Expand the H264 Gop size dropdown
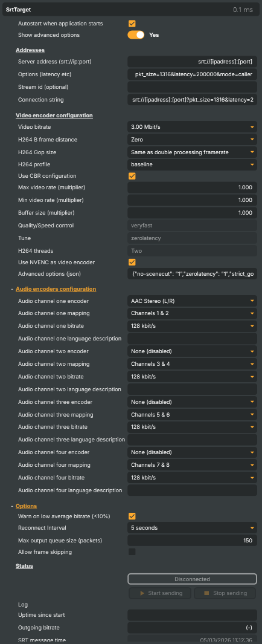Screen dimensions: 262x644 point(193,152)
